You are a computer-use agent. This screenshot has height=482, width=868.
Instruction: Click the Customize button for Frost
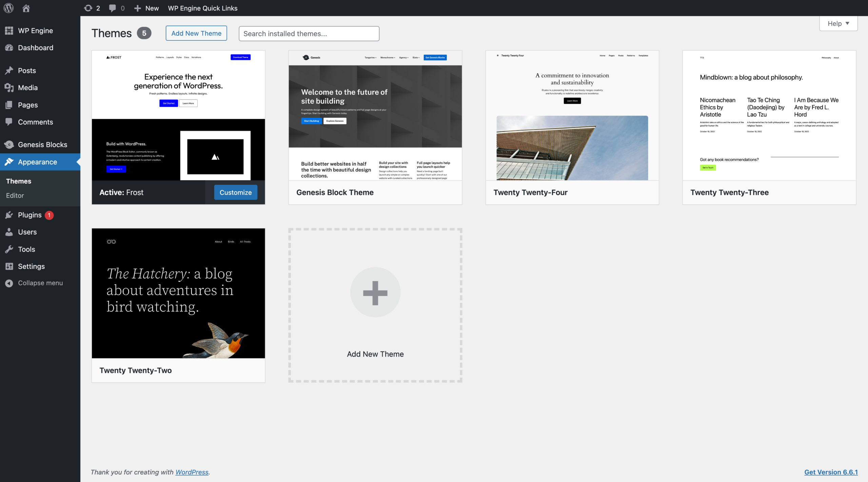[236, 192]
